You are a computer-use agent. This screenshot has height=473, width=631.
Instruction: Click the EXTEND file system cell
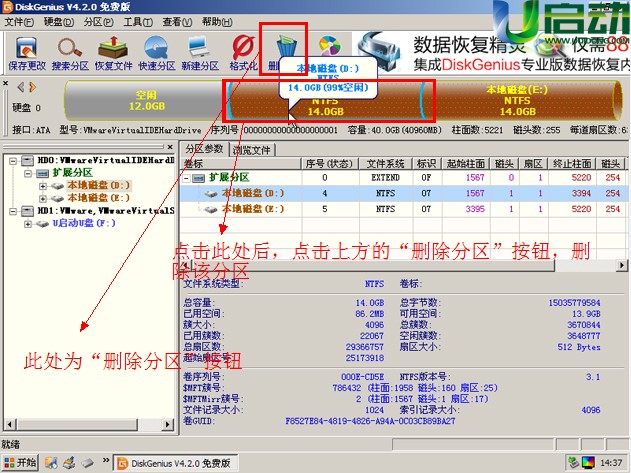[386, 178]
